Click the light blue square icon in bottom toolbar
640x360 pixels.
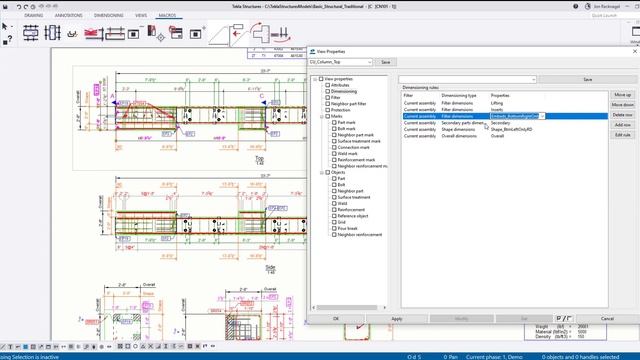(x=25, y=347)
